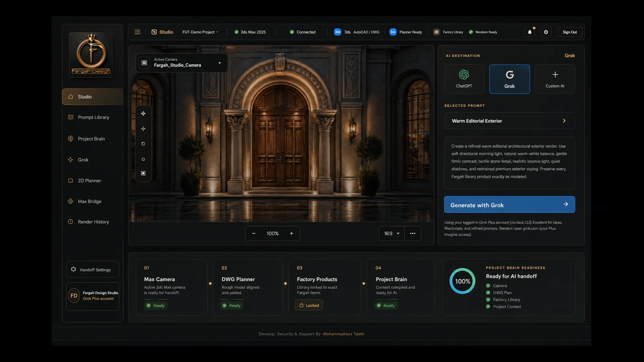Select the small square frame tool

click(143, 159)
